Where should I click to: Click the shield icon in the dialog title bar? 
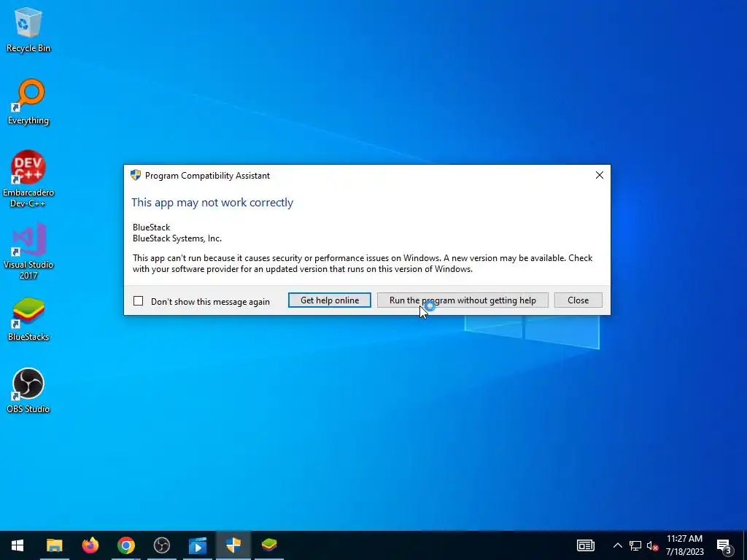[x=136, y=175]
